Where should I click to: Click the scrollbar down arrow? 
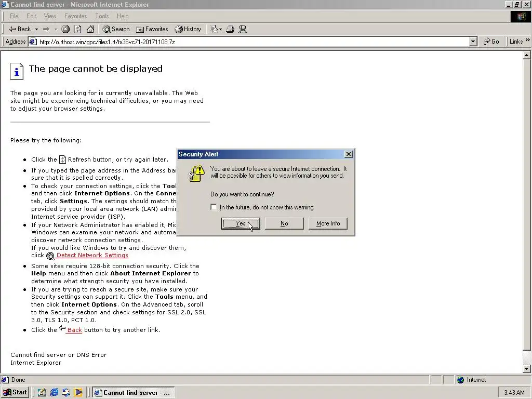(527, 368)
